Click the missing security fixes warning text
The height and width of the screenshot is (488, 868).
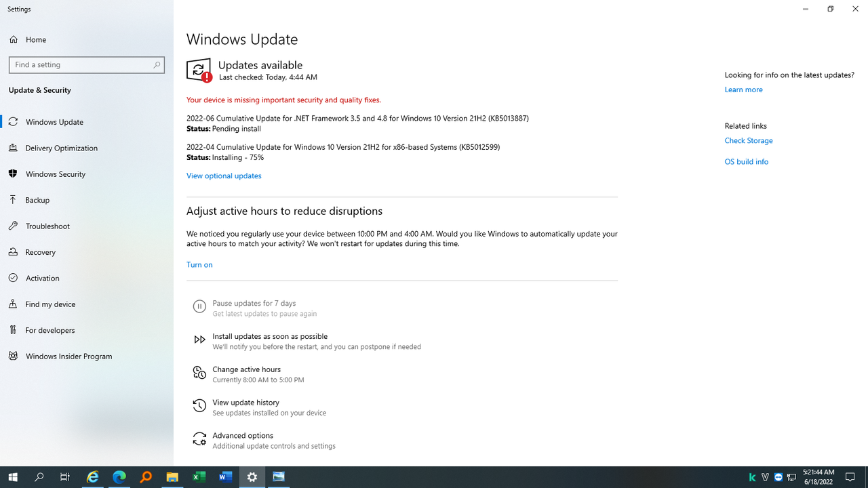[283, 100]
